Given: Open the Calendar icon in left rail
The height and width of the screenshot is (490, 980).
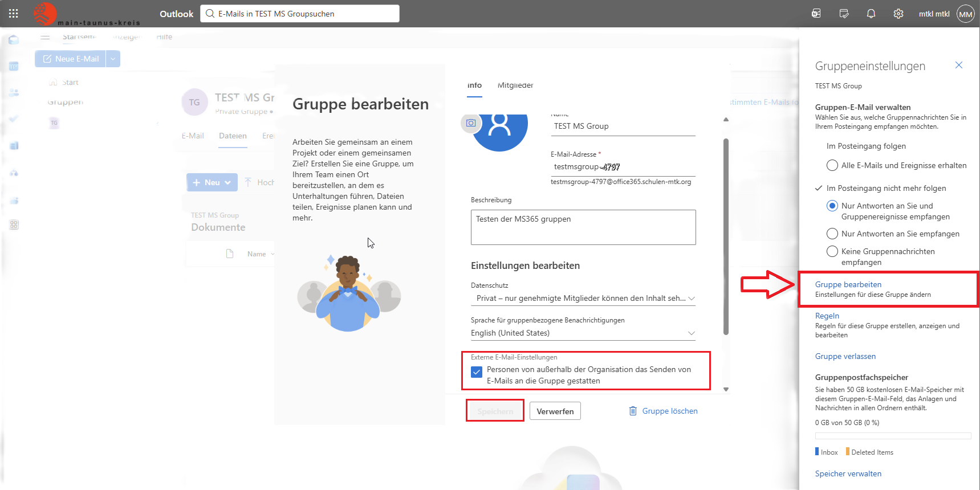Looking at the screenshot, I should (14, 66).
